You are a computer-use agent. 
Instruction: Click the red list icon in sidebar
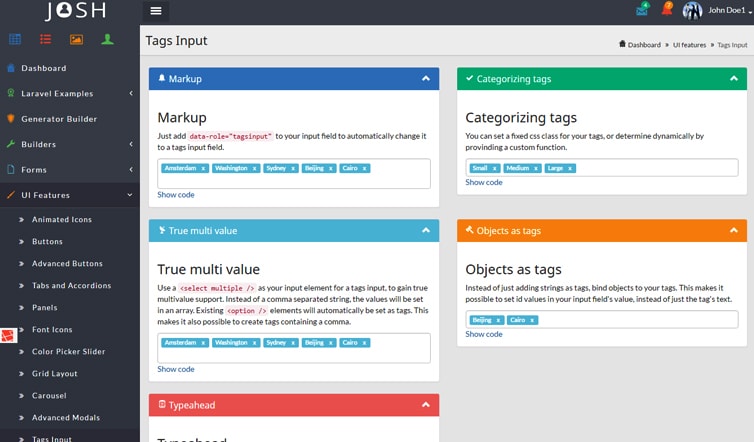tap(45, 40)
